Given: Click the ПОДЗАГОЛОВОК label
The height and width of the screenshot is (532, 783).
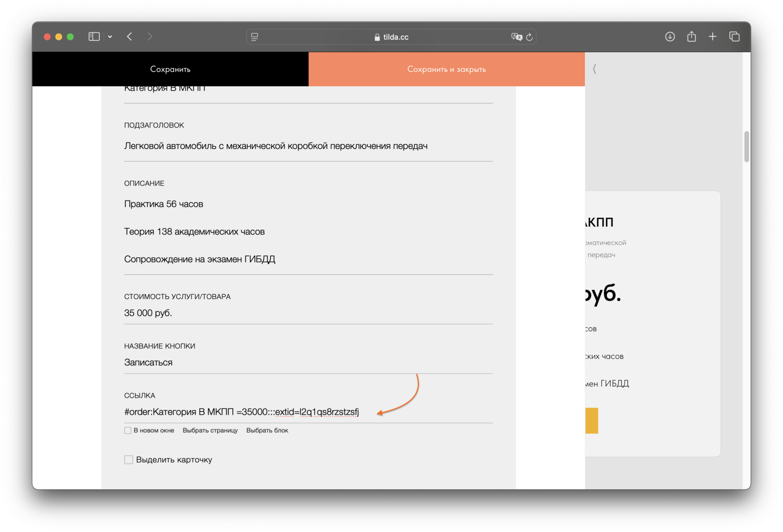Looking at the screenshot, I should pyautogui.click(x=154, y=125).
